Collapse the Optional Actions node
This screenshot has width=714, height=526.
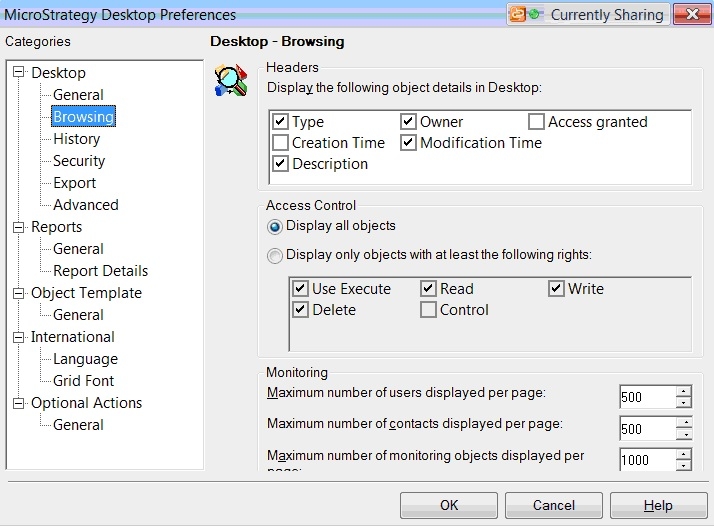point(18,403)
